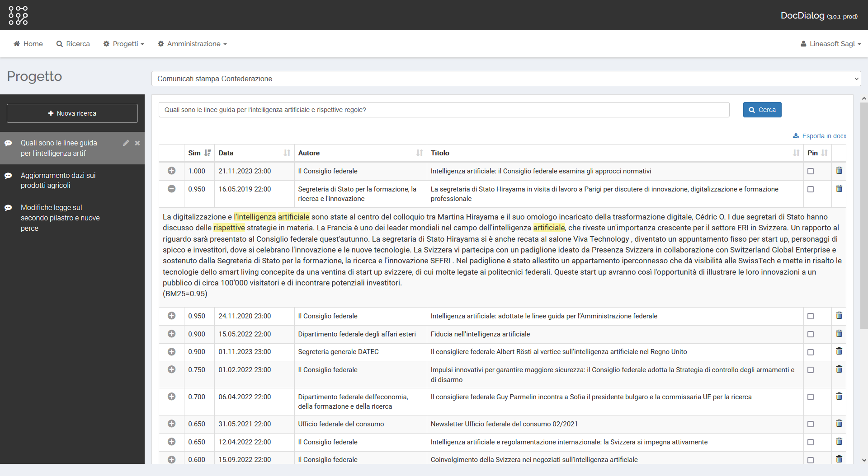Edit the selected search name with pencil icon
Viewport: 868px width, 476px height.
(x=126, y=143)
